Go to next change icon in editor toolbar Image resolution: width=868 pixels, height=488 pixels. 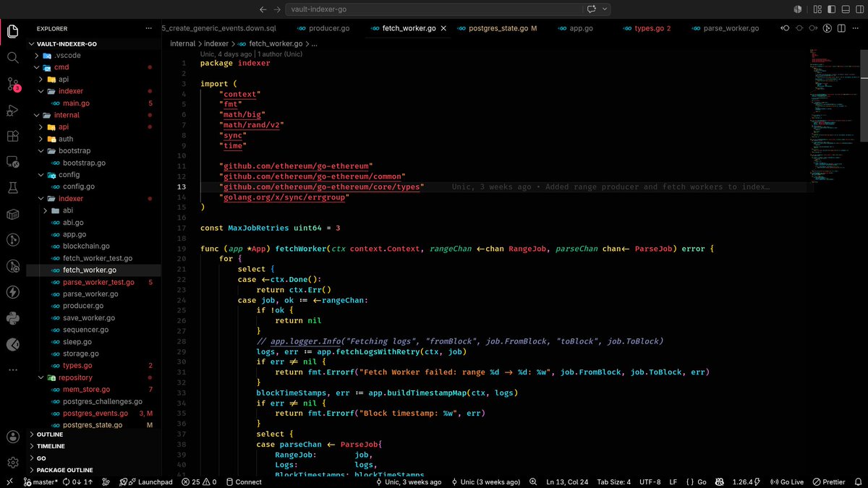pyautogui.click(x=813, y=28)
